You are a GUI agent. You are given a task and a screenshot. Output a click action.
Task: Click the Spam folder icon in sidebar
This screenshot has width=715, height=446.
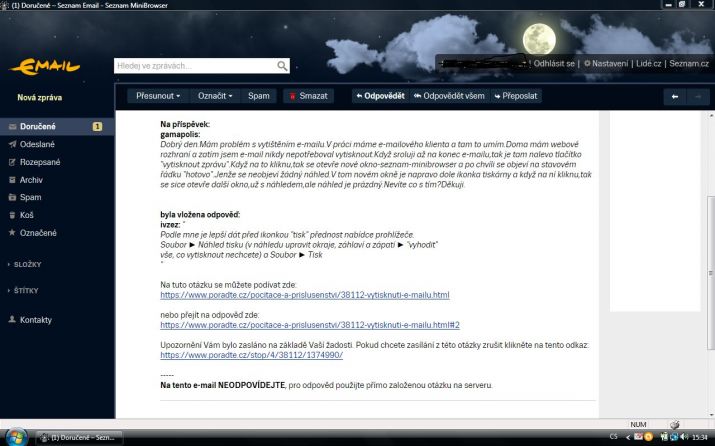click(12, 197)
